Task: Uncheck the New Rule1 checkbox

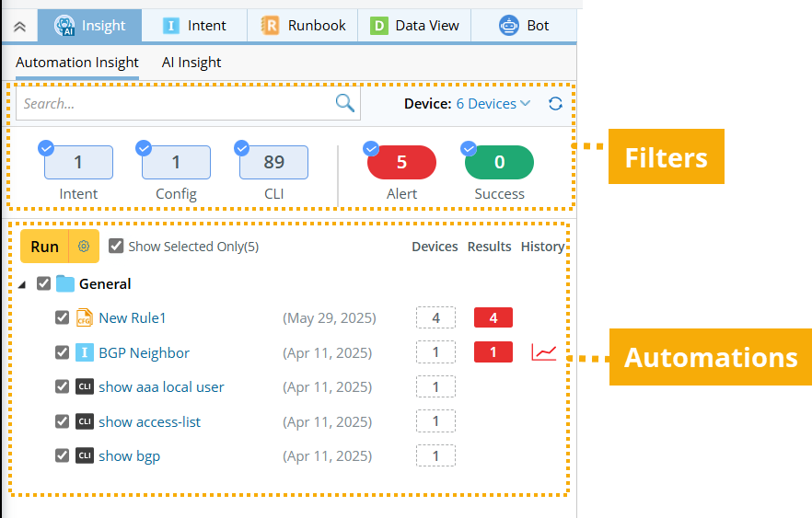Action: [63, 317]
